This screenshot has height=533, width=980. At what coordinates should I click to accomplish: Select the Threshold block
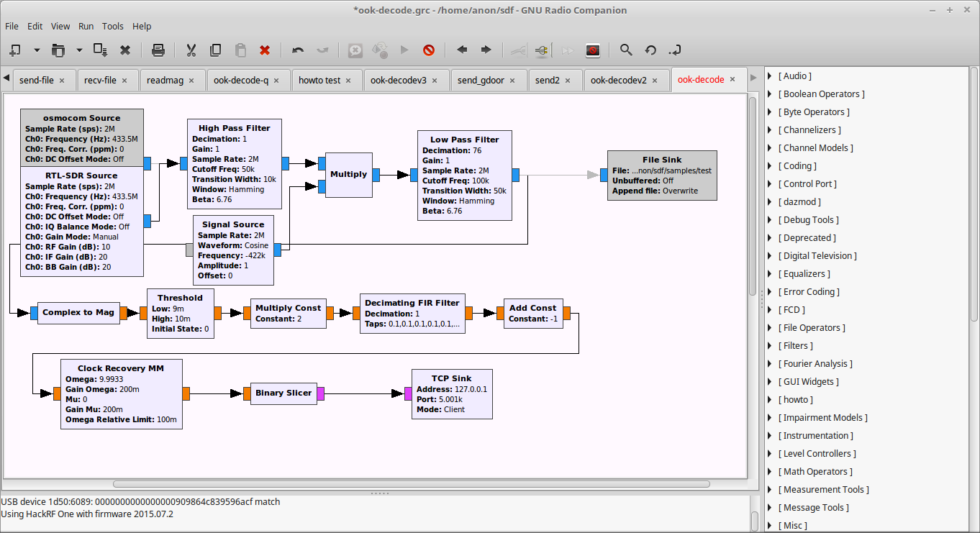180,314
